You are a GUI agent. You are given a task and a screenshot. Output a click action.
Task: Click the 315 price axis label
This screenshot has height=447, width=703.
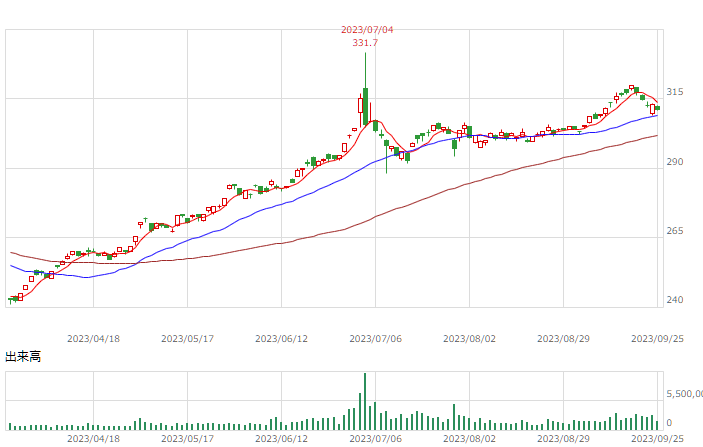(675, 92)
